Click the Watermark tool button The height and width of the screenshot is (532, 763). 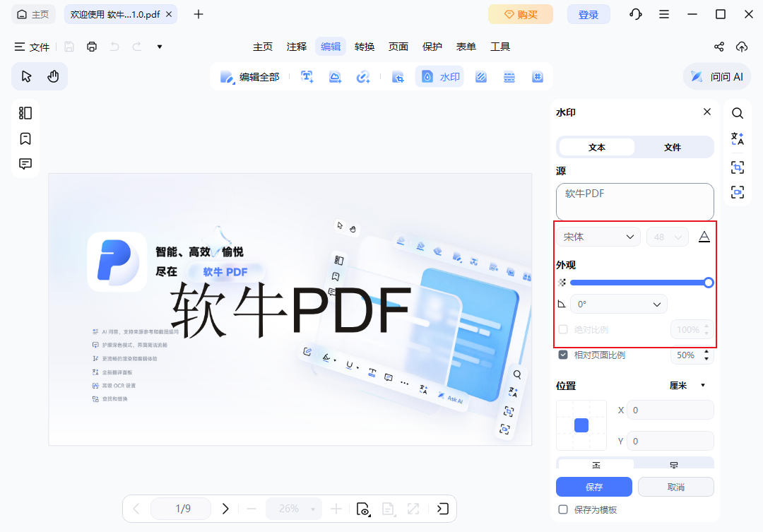(440, 77)
